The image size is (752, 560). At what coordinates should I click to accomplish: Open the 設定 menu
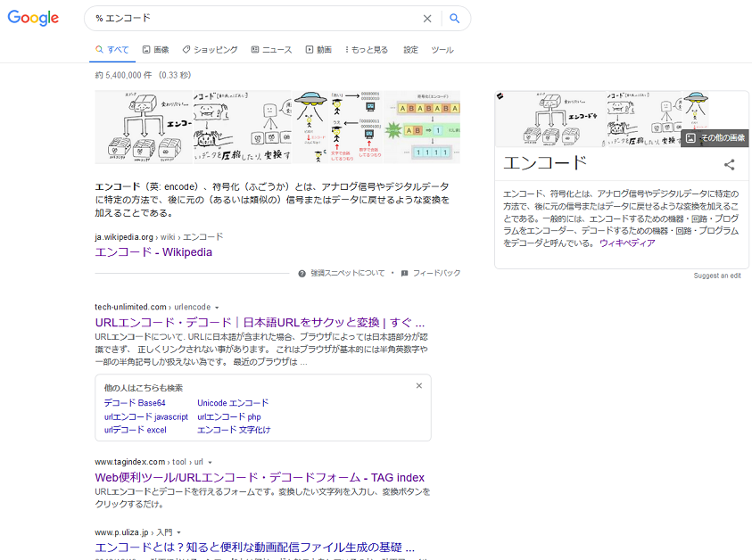click(x=409, y=50)
